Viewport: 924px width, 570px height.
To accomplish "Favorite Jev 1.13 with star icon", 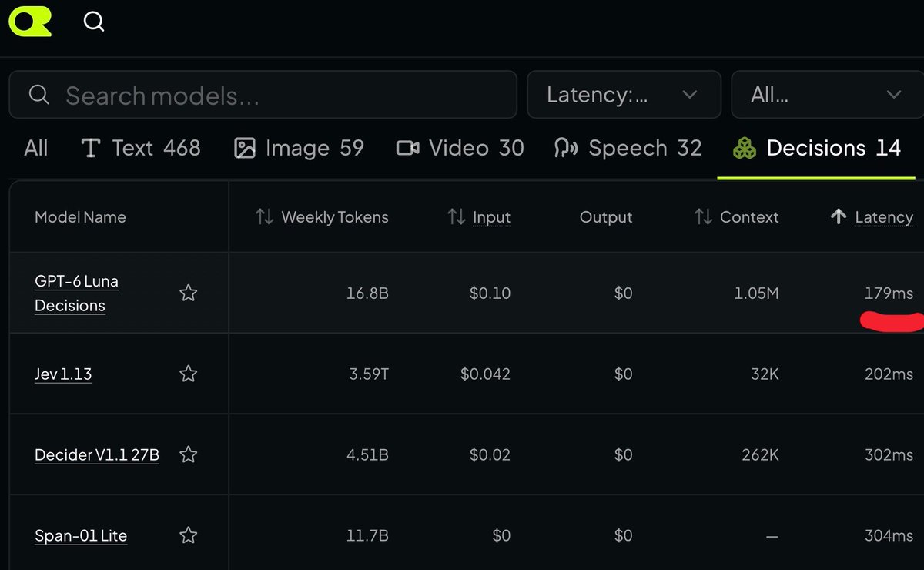I will coord(188,374).
